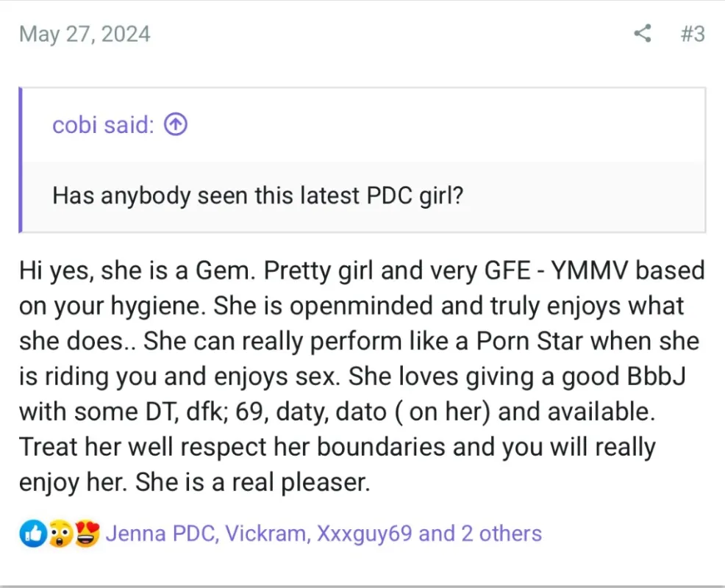The image size is (725, 588).
Task: Click the blue thumbs-up reaction icon
Action: [32, 534]
